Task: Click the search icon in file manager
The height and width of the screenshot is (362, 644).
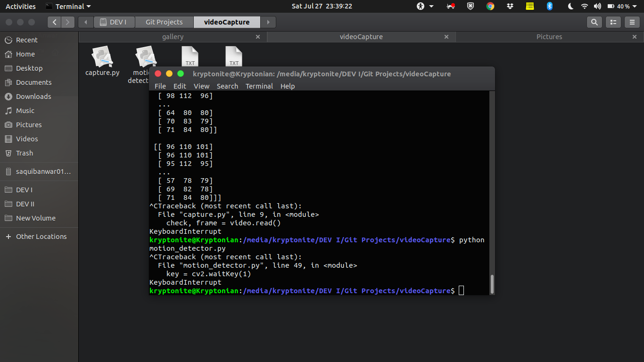Action: (594, 22)
